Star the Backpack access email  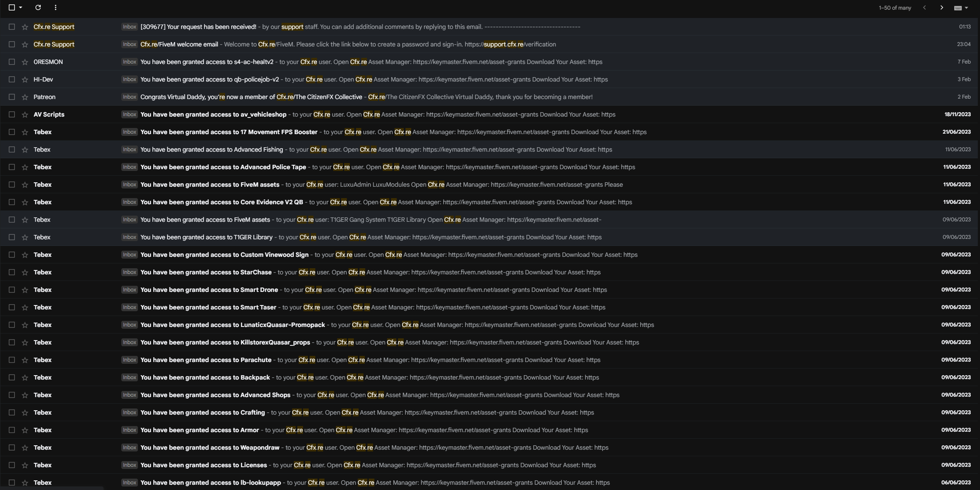click(x=25, y=377)
